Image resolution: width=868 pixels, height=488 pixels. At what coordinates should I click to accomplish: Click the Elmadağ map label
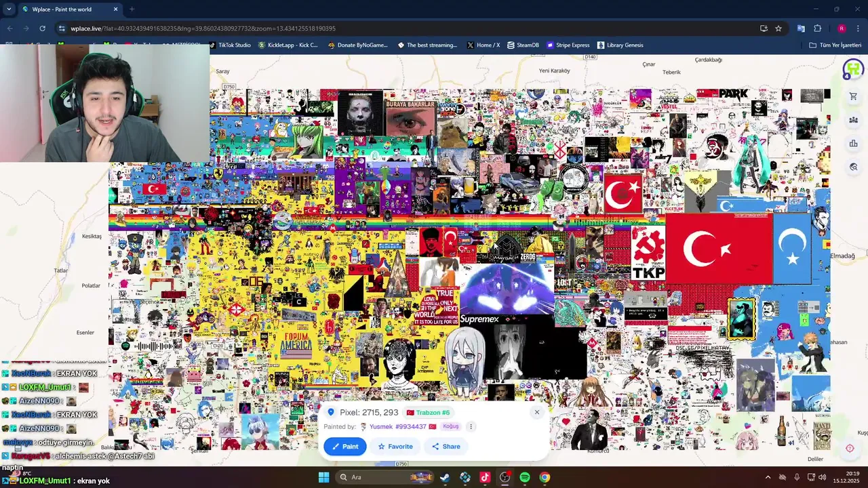pos(843,256)
